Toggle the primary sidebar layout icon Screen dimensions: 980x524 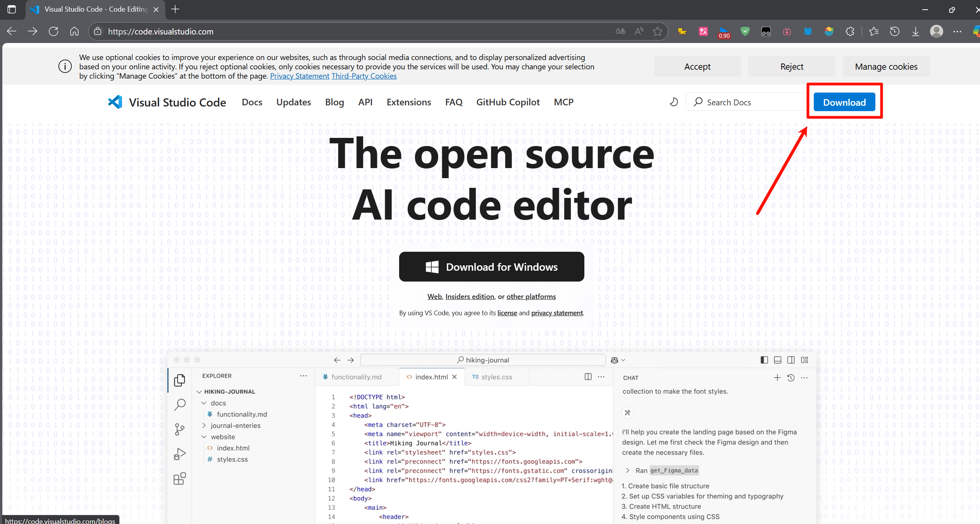764,360
